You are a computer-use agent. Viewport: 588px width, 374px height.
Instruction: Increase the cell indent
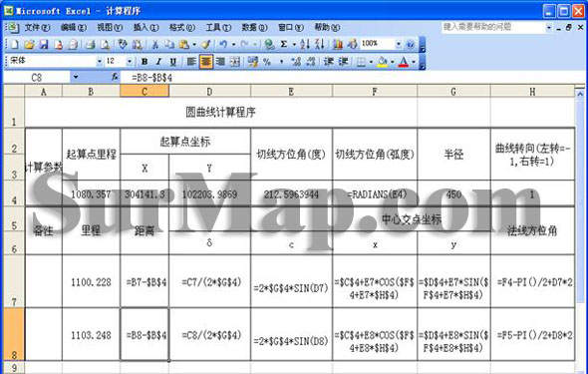[x=344, y=62]
